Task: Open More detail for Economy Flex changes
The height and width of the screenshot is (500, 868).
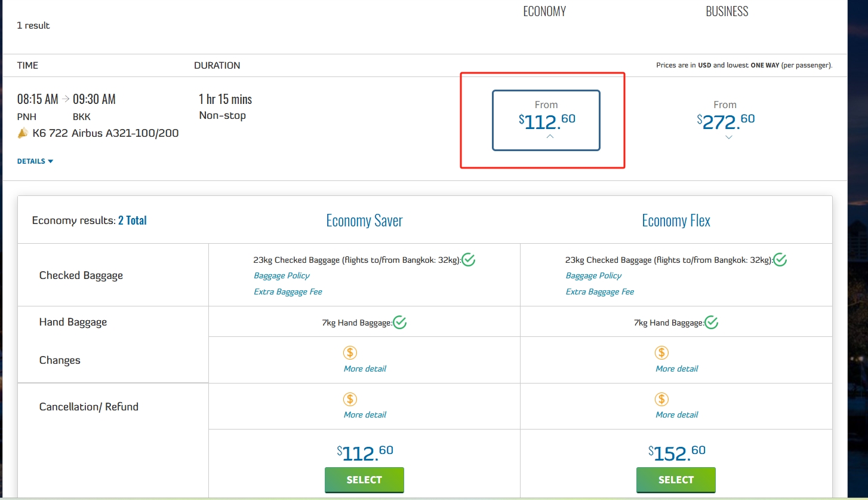Action: coord(677,369)
